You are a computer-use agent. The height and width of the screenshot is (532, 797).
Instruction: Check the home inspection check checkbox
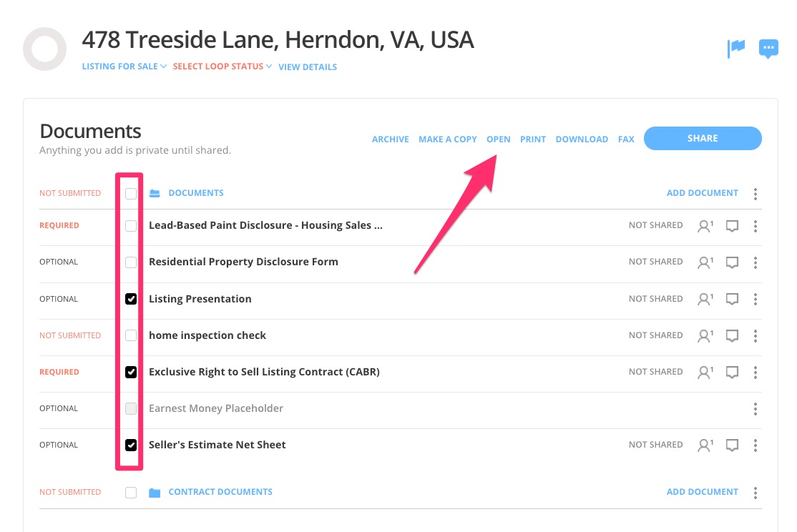coord(131,335)
